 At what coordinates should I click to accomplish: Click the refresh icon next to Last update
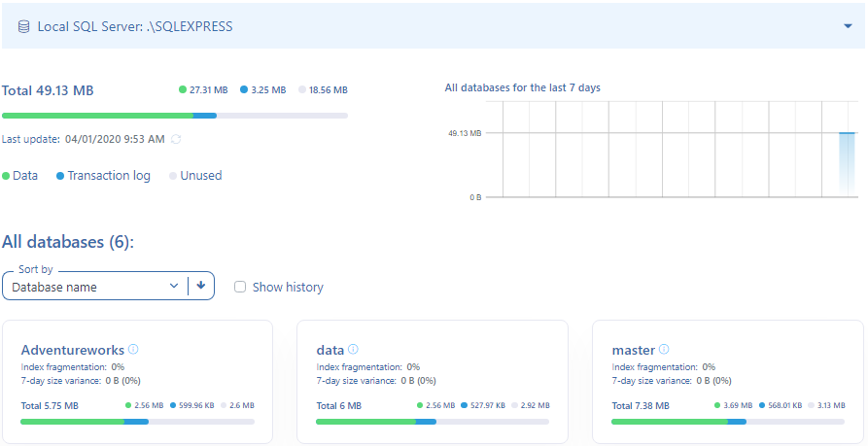click(x=176, y=140)
